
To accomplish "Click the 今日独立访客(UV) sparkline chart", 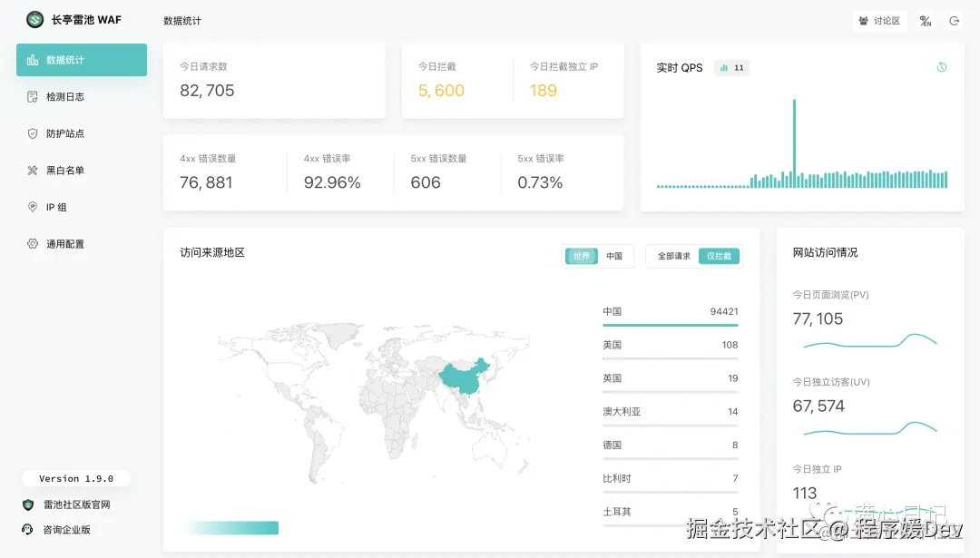I will (870, 428).
